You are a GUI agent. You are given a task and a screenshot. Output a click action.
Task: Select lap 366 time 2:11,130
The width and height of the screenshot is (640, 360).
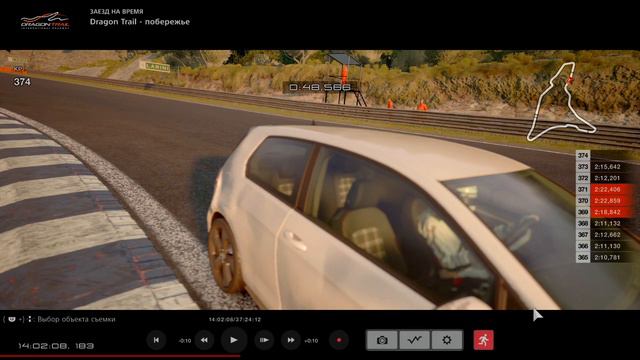pyautogui.click(x=606, y=246)
